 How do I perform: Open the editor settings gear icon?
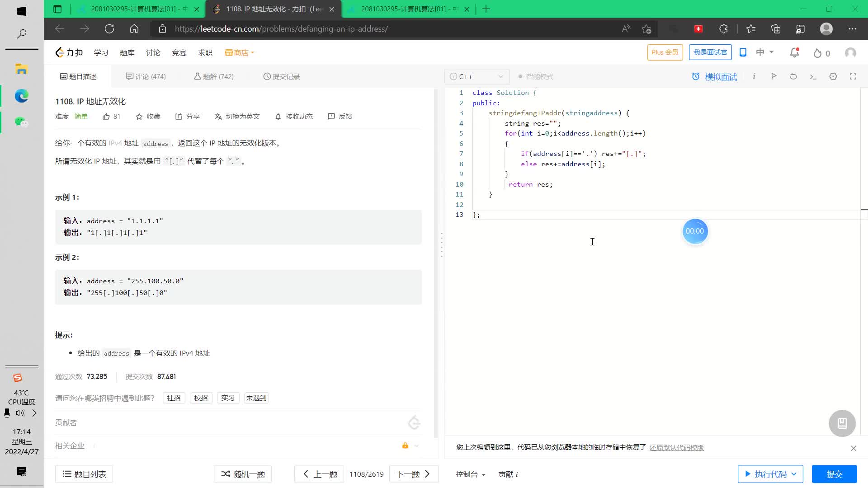pos(833,76)
